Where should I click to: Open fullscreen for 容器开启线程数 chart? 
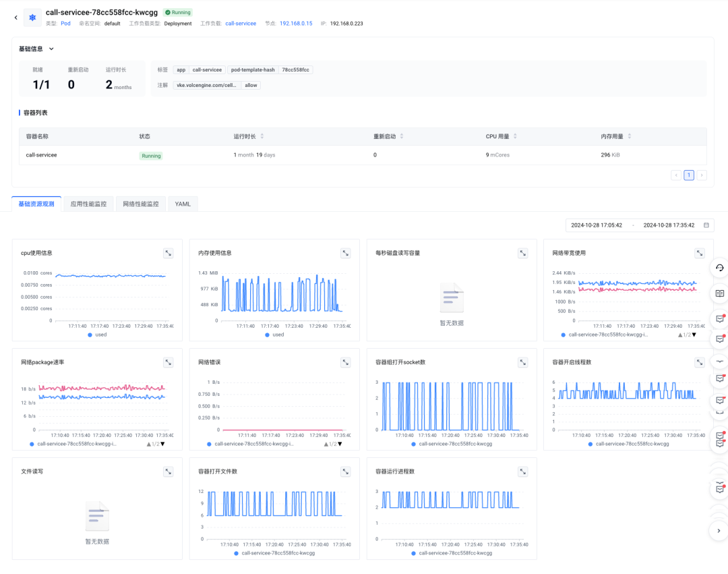tap(700, 362)
